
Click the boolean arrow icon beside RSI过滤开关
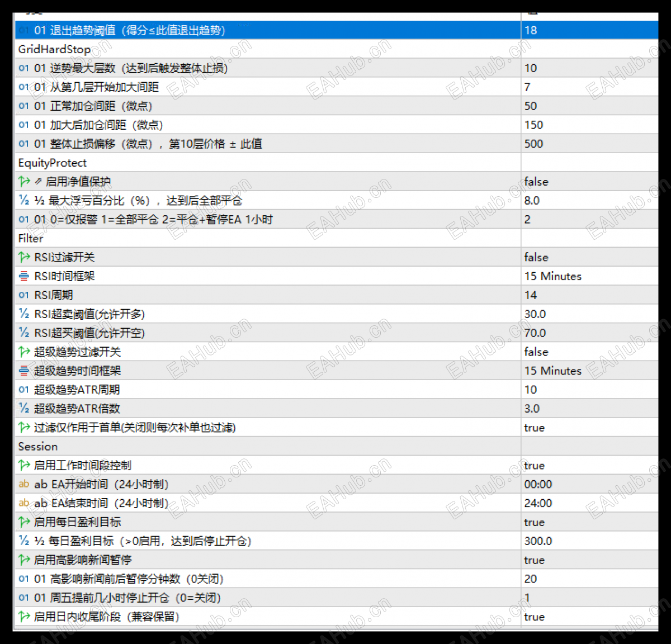pyautogui.click(x=23, y=257)
